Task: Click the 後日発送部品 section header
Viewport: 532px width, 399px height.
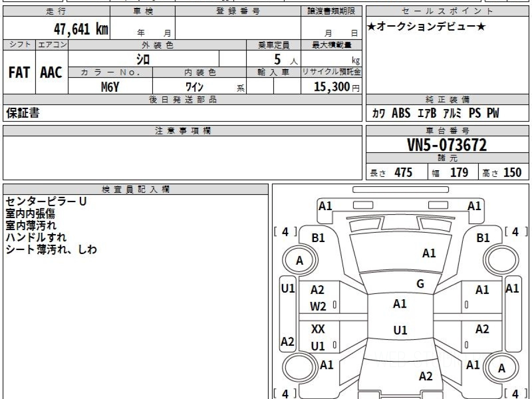Action: pos(183,100)
